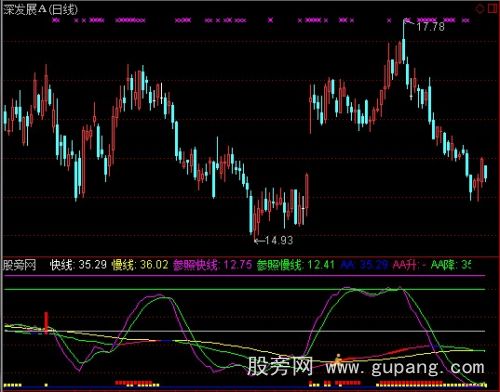Click the 参照慢线: 12.41 indicator value

296,265
